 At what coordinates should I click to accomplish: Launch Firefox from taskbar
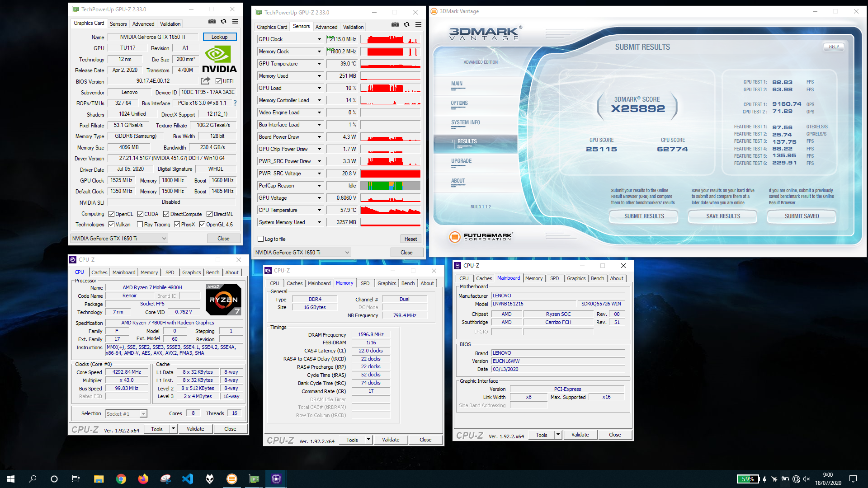143,479
